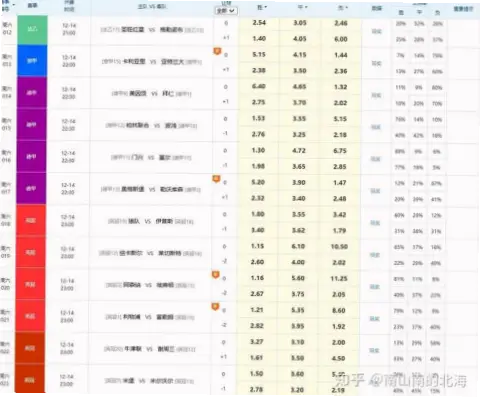The width and height of the screenshot is (480, 397).
Task: Select handicap win odds 2.67 in match 020
Action: tap(257, 294)
